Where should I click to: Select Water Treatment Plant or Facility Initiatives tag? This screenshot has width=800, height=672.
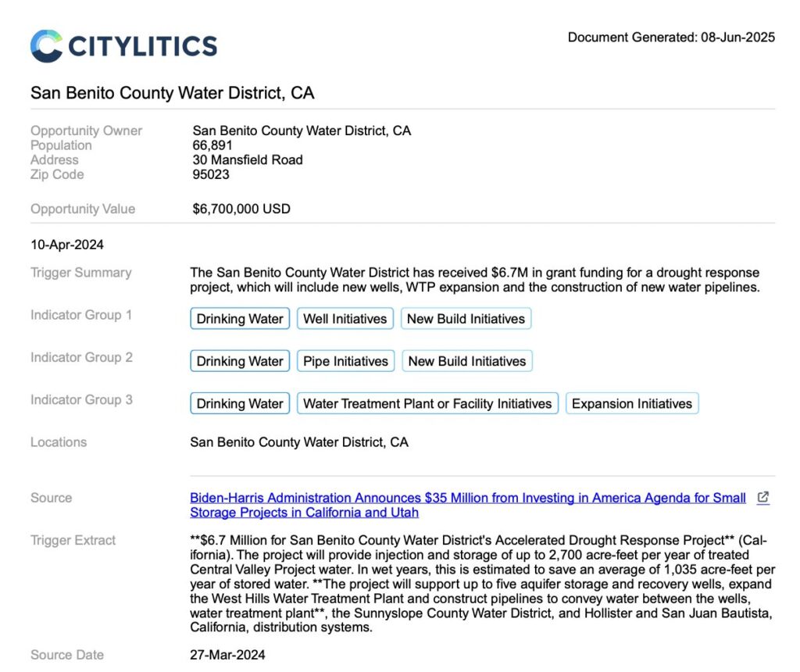[427, 403]
